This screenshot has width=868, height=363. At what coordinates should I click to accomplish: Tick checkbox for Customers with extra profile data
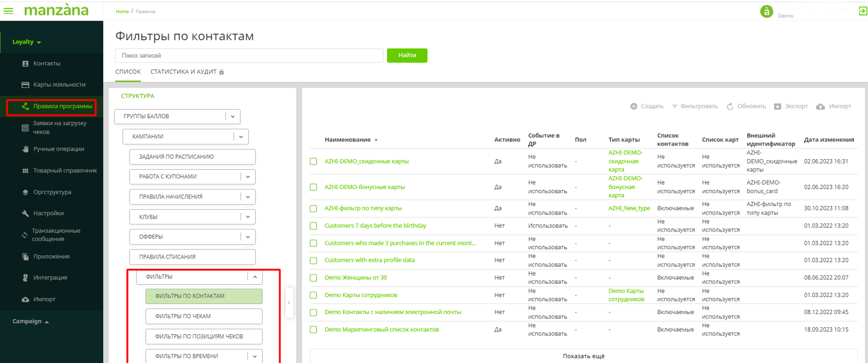pos(313,260)
